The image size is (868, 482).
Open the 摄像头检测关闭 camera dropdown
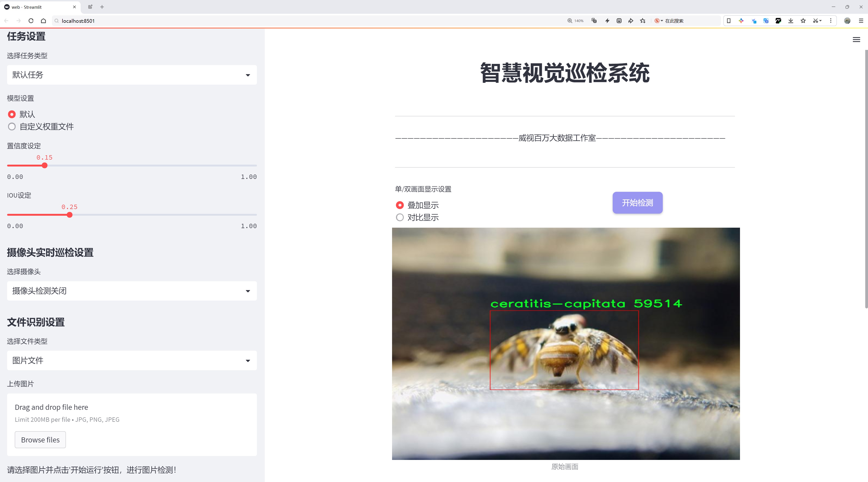pos(132,291)
